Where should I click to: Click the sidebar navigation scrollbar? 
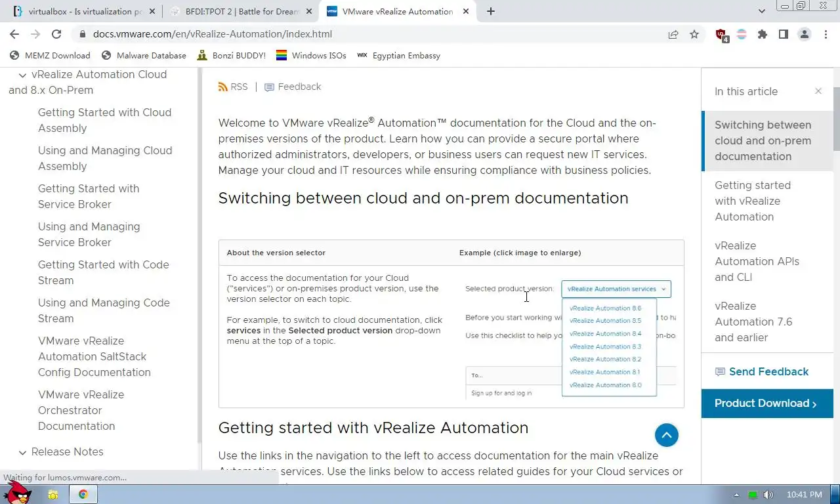[199, 256]
